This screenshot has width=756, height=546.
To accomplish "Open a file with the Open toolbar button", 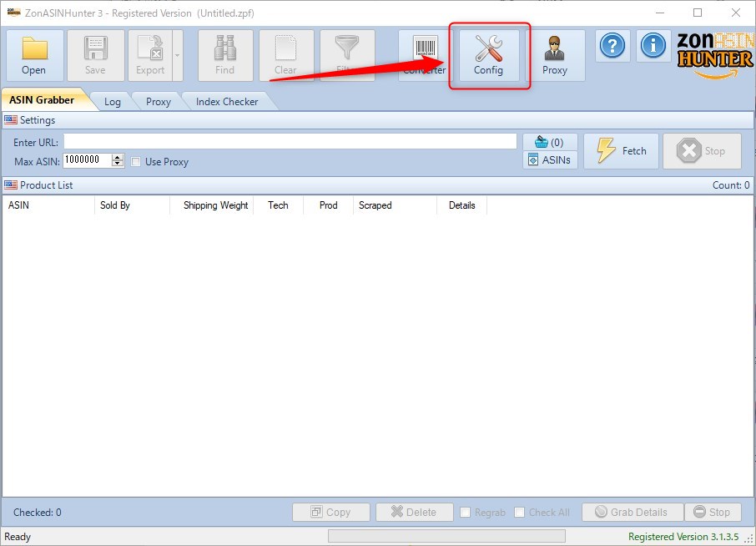I will [x=35, y=55].
